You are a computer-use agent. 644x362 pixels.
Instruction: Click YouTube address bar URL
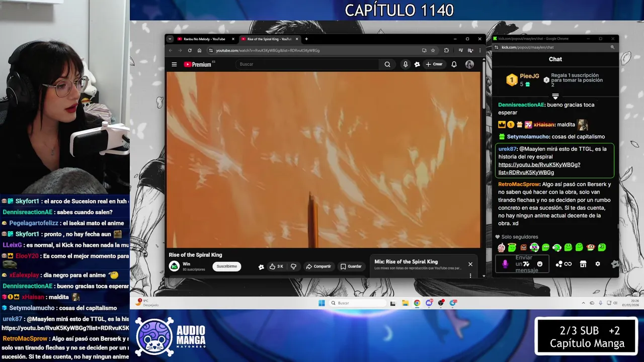268,50
